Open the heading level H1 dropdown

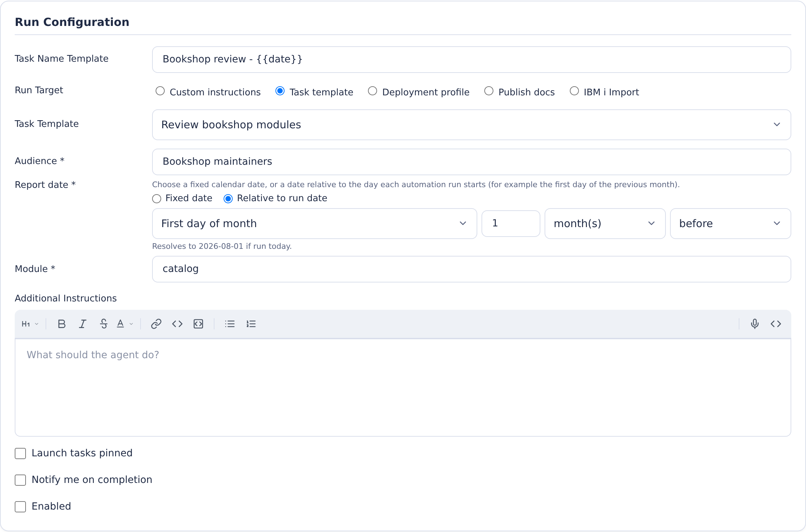point(30,324)
